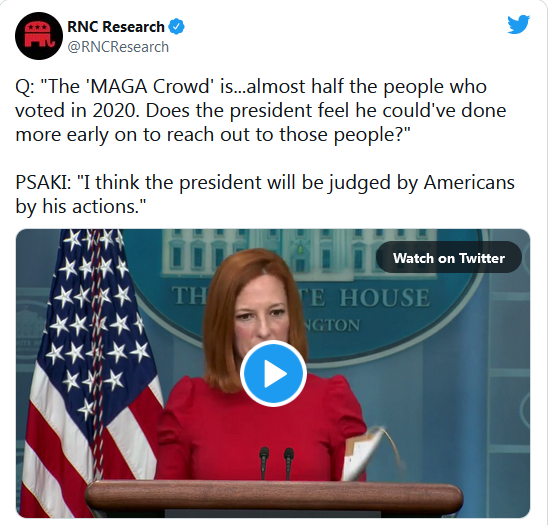
Task: Click the wooden podium in the video
Action: click(274, 499)
